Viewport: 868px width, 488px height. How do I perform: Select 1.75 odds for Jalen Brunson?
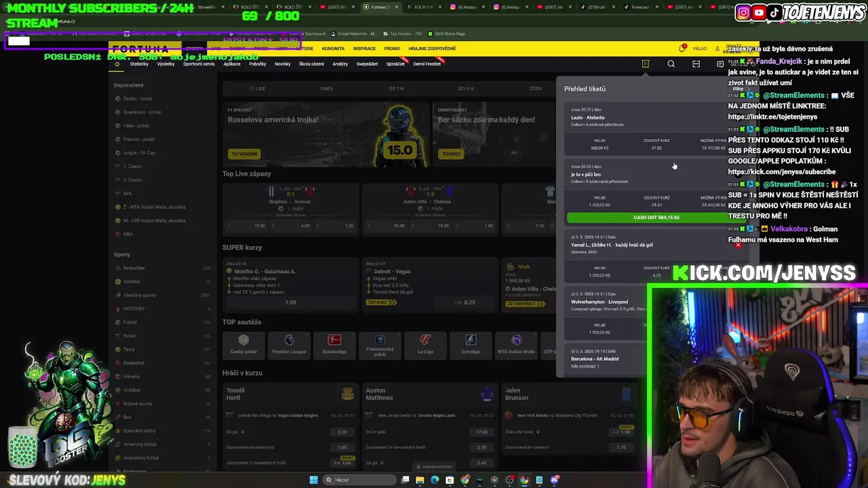point(621,447)
